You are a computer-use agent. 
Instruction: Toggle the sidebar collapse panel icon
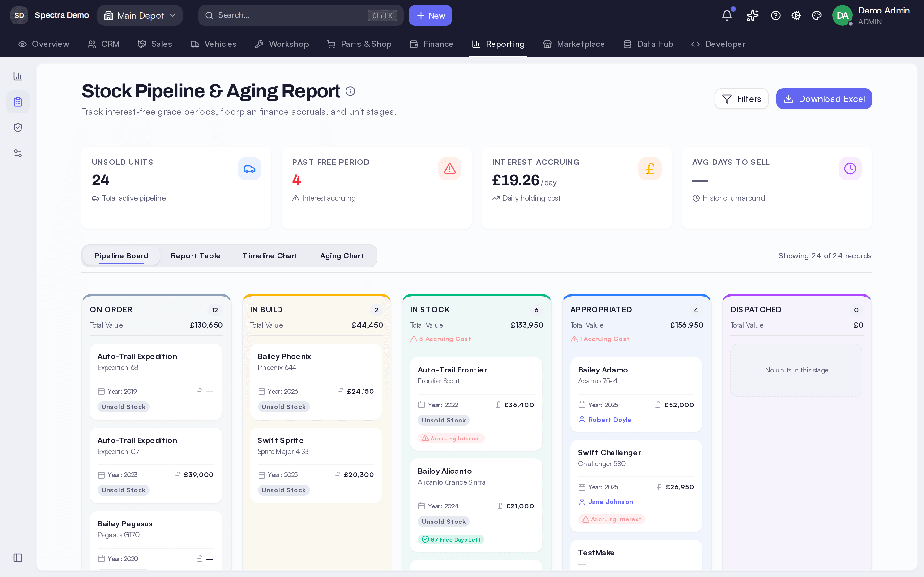pyautogui.click(x=18, y=557)
